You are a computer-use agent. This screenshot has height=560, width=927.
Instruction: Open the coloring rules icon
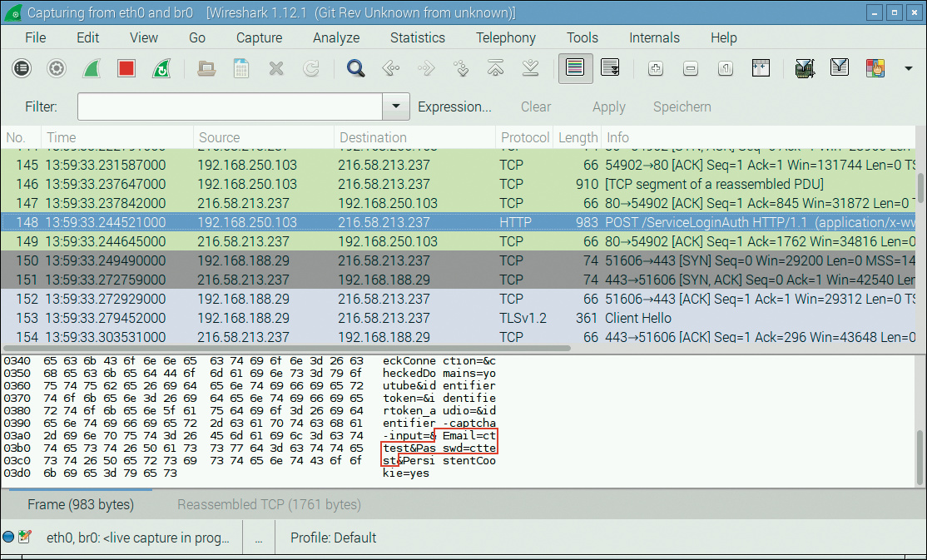click(x=875, y=68)
